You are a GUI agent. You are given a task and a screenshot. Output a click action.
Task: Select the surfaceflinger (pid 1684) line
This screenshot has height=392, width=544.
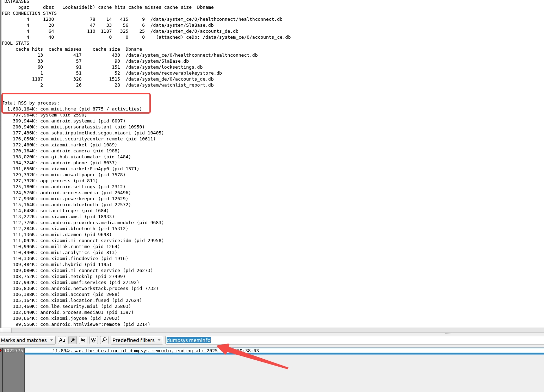(x=61, y=211)
